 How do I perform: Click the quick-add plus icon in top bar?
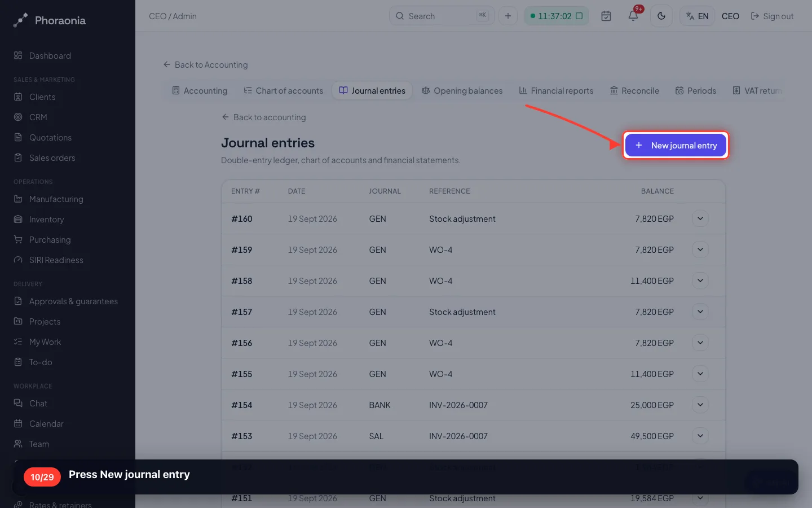point(508,16)
